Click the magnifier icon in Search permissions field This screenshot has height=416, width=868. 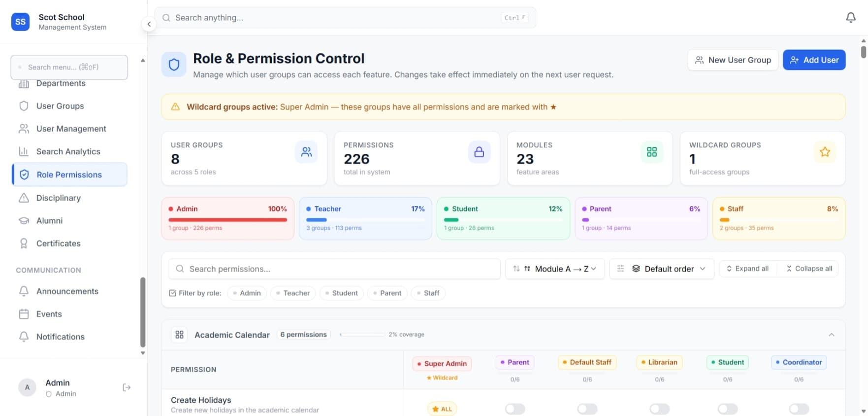(180, 269)
